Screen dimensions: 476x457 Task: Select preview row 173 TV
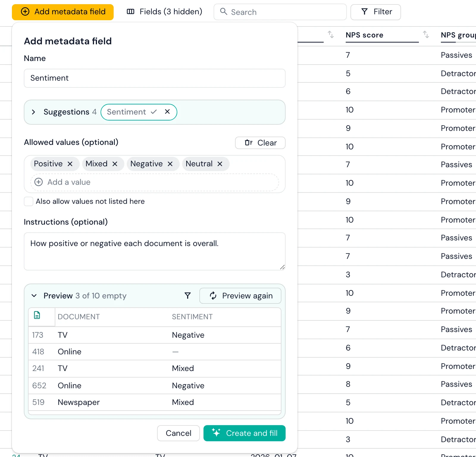point(155,335)
